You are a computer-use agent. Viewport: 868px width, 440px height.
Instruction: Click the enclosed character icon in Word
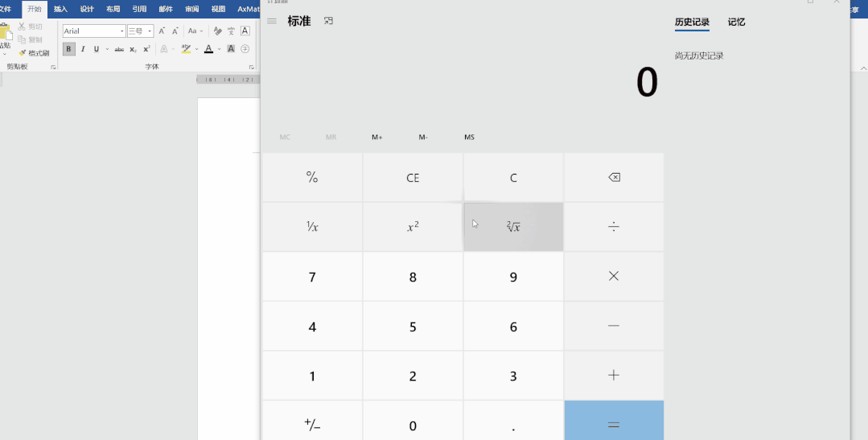tap(245, 49)
